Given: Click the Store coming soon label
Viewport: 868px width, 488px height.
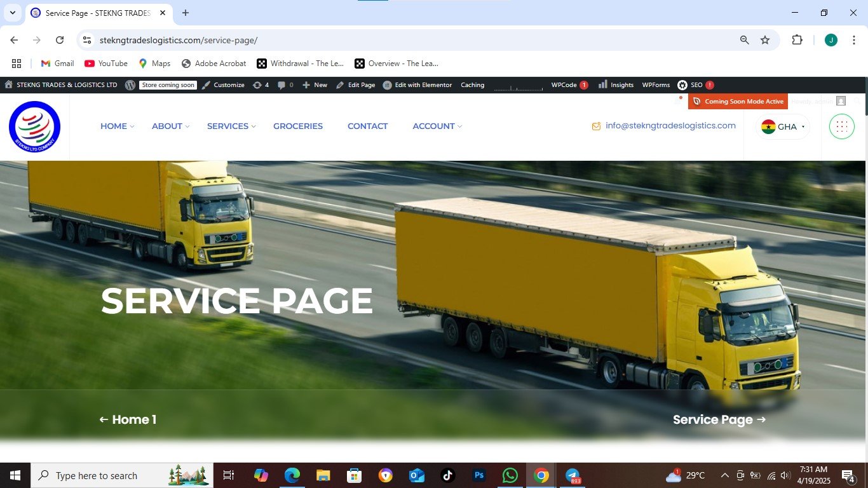Looking at the screenshot, I should click(x=168, y=85).
